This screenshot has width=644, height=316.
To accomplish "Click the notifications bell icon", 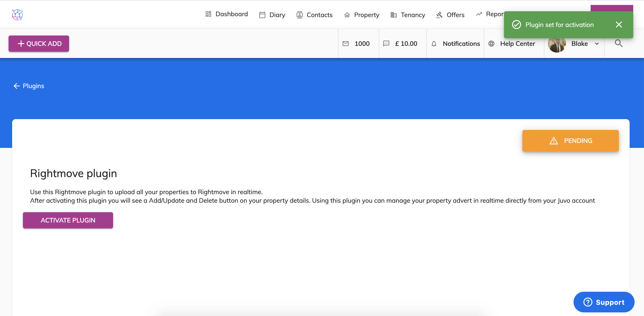I will [434, 44].
